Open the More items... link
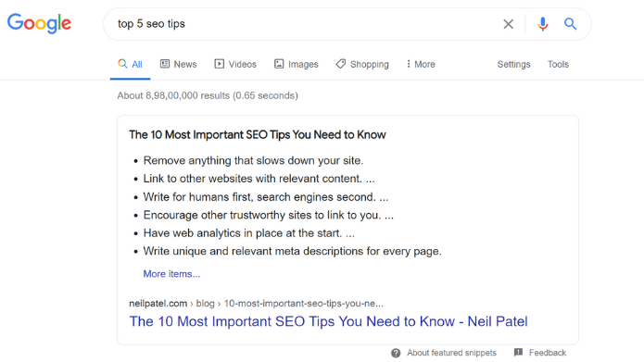 pos(171,274)
